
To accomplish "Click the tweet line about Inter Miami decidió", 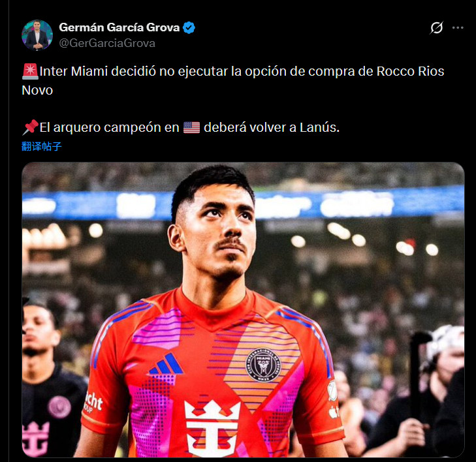I will [233, 81].
